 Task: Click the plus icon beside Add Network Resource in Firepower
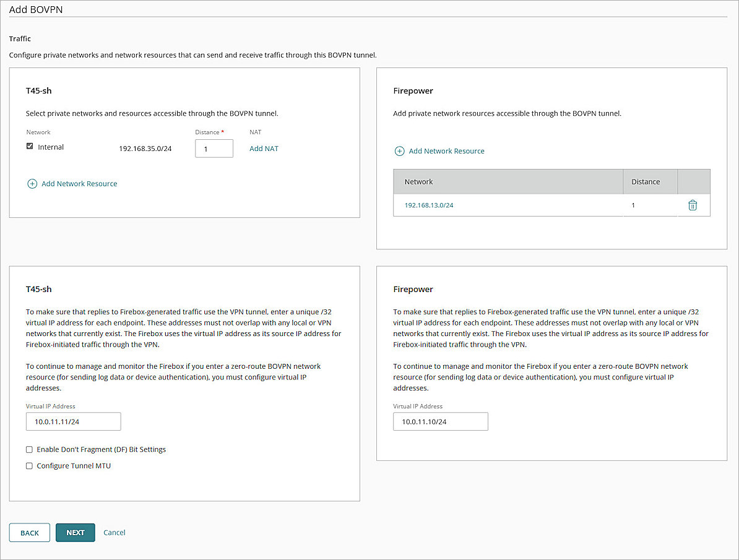point(400,150)
